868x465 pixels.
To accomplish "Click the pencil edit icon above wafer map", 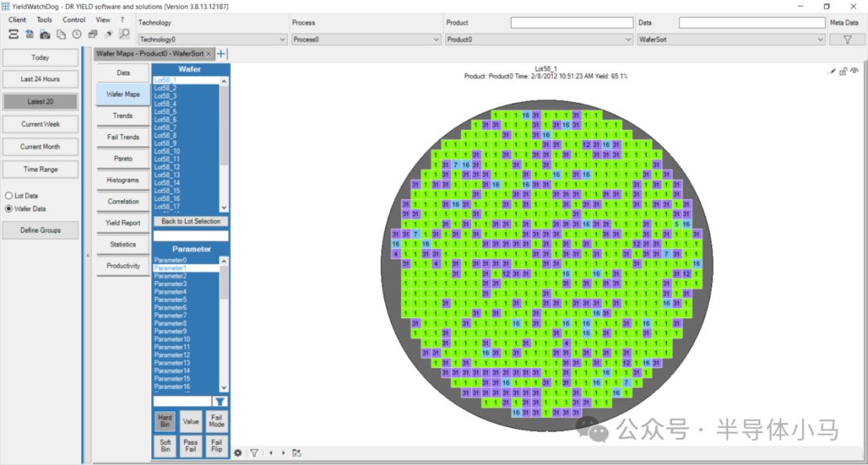I will coord(832,71).
